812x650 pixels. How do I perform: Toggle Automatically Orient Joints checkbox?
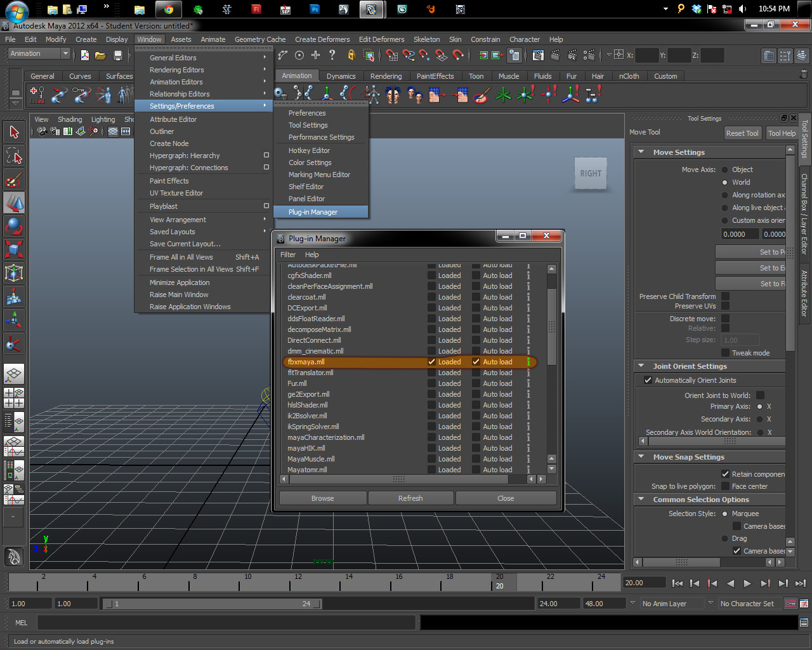point(648,380)
